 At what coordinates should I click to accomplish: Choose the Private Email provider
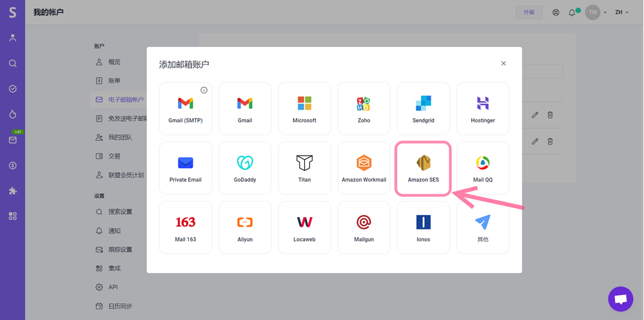185,168
